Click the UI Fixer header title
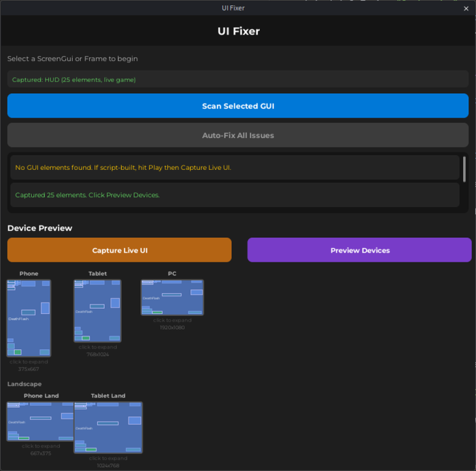 click(x=239, y=31)
